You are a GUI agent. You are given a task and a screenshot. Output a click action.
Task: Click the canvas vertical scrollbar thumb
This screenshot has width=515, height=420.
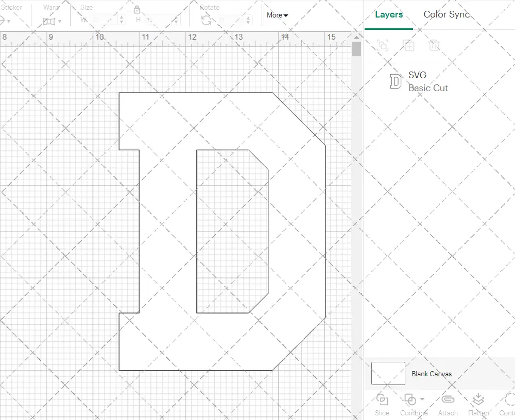[x=356, y=49]
